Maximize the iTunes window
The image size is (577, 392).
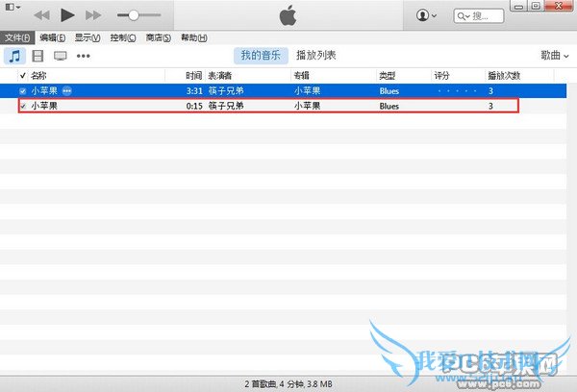click(537, 6)
